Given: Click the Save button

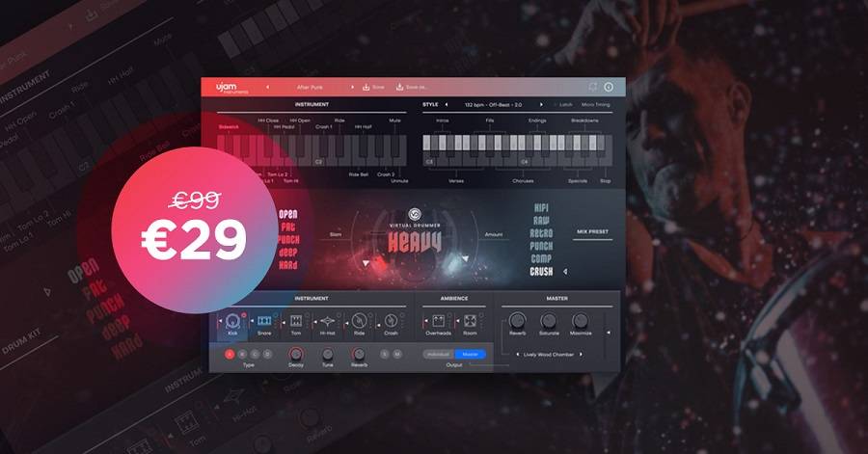Looking at the screenshot, I should (373, 87).
